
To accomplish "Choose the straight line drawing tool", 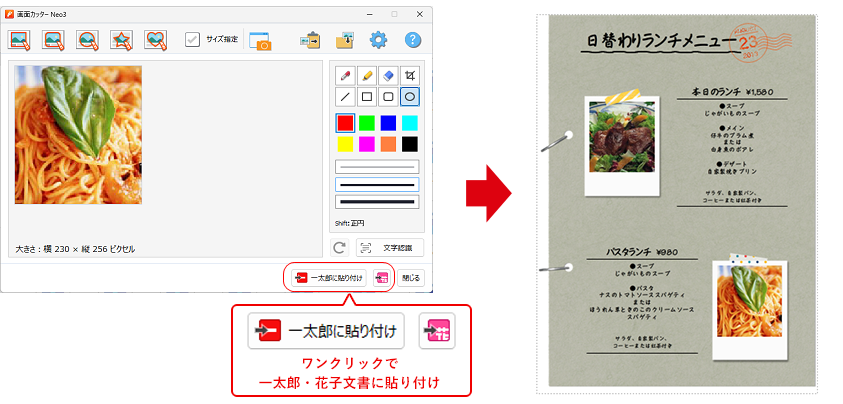I will click(344, 97).
